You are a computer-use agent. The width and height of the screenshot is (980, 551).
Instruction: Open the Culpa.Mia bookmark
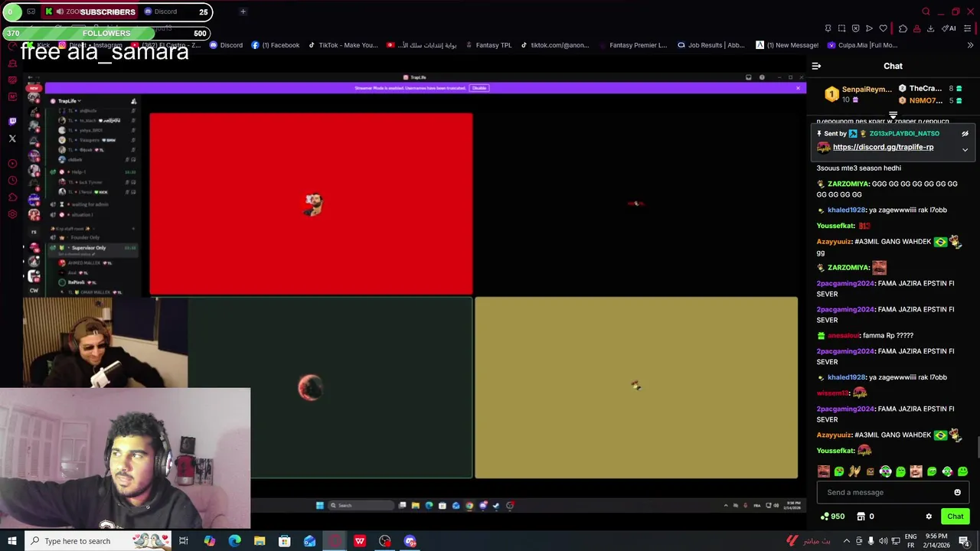[x=862, y=45]
